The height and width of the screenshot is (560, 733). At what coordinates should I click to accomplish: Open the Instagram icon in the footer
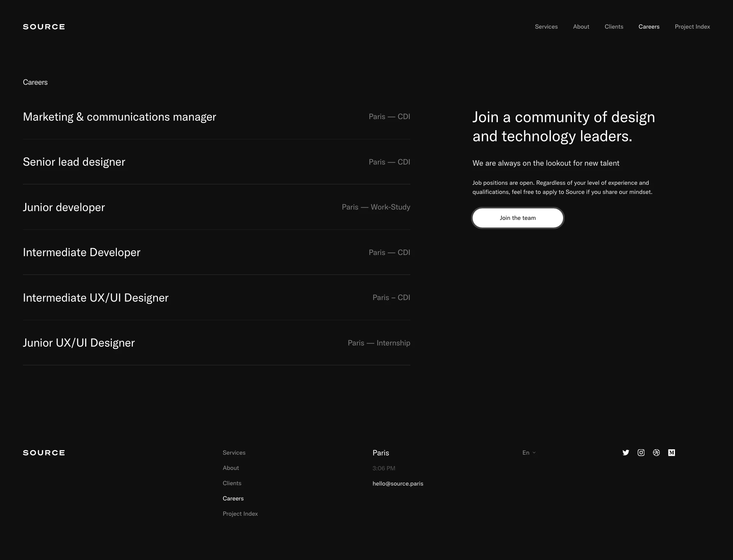tap(641, 453)
